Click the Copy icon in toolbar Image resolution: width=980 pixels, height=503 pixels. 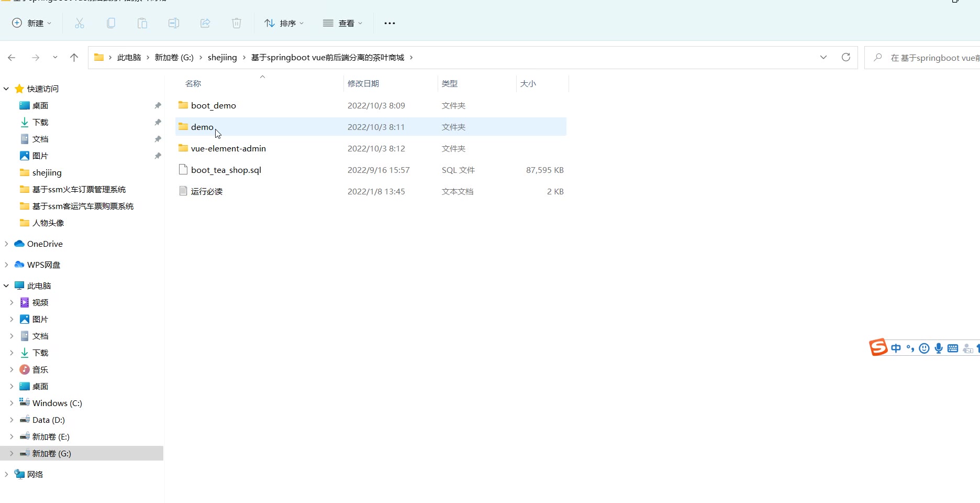(x=111, y=23)
